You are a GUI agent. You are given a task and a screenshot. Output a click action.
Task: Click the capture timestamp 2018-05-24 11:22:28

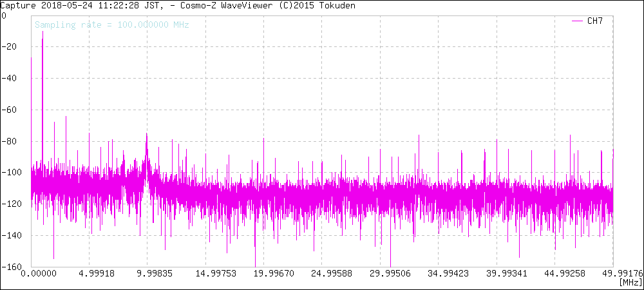tap(93, 6)
